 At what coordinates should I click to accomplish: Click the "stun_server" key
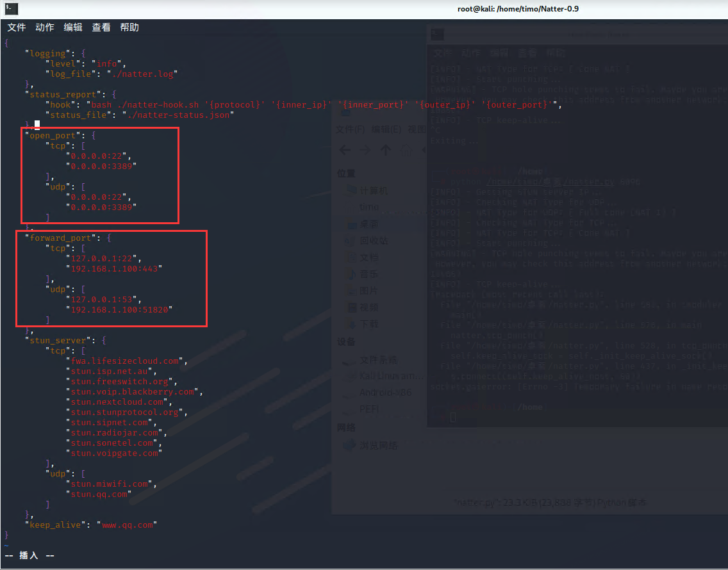[58, 340]
